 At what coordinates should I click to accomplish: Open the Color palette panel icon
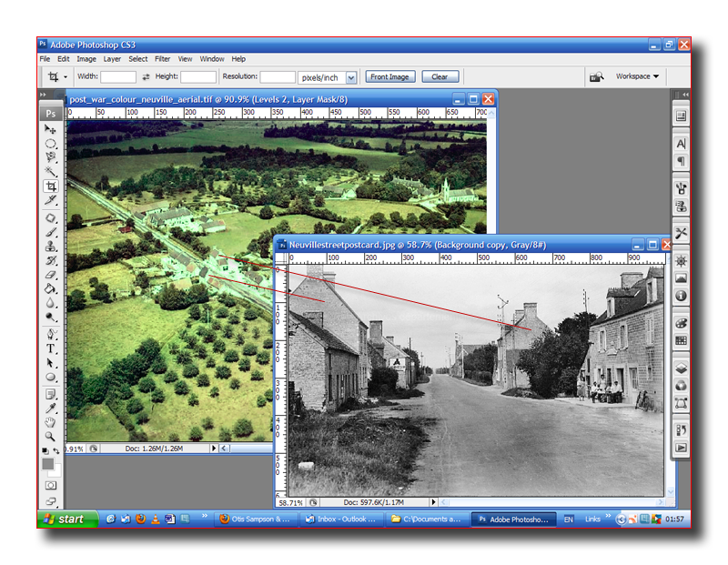[x=681, y=323]
